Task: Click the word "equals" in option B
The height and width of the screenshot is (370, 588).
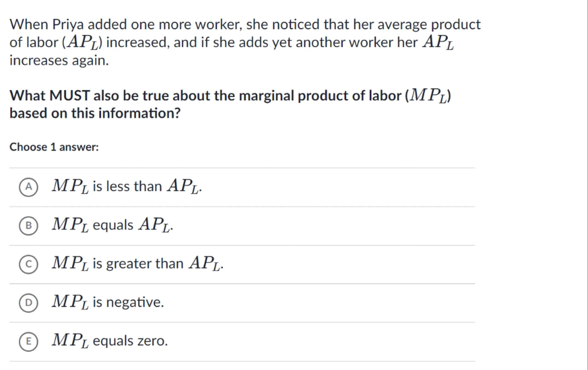Action: (113, 225)
